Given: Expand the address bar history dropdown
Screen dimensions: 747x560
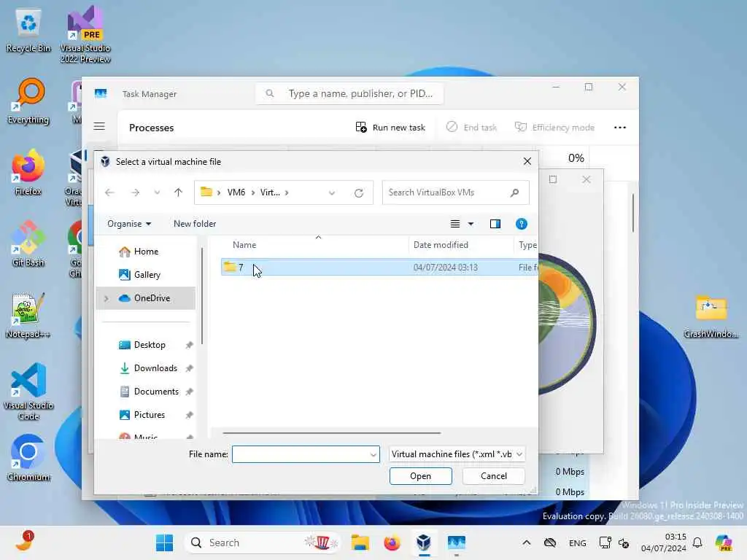Looking at the screenshot, I should (332, 192).
